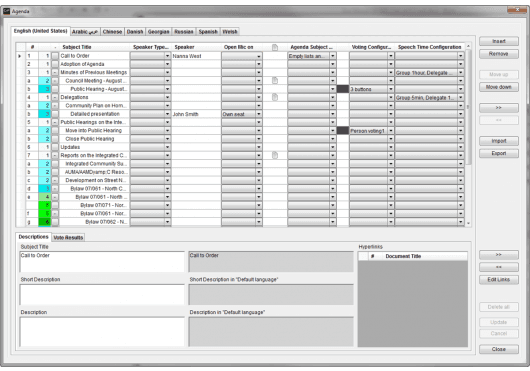Collapse the Delegations subject
The height and width of the screenshot is (371, 530).
55,97
